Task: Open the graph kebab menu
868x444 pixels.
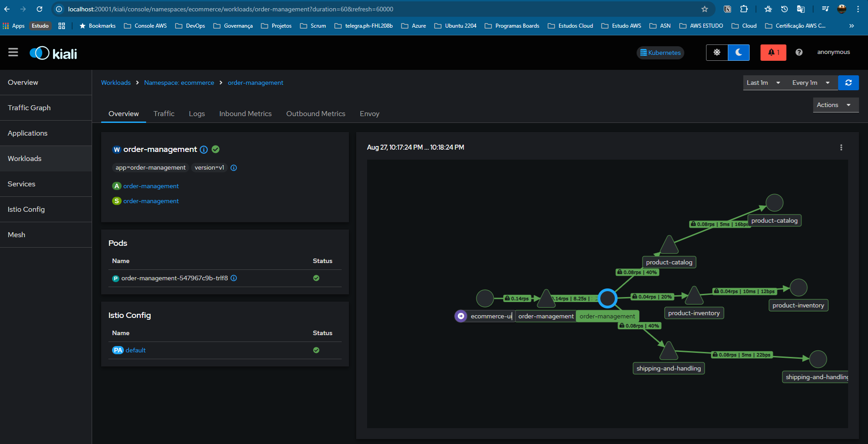Action: (841, 147)
